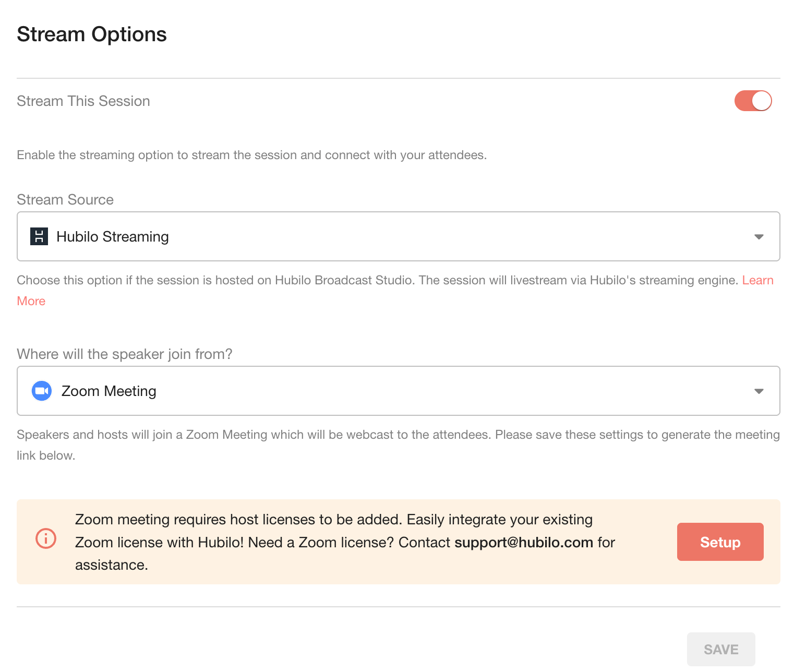
Task: Click the Stream Options heading
Action: click(92, 34)
